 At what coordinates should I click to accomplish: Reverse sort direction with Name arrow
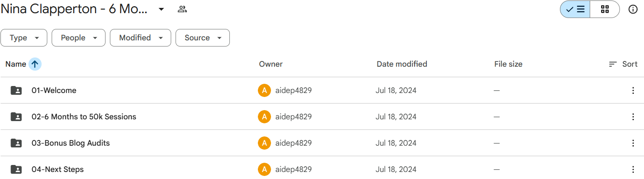click(35, 64)
